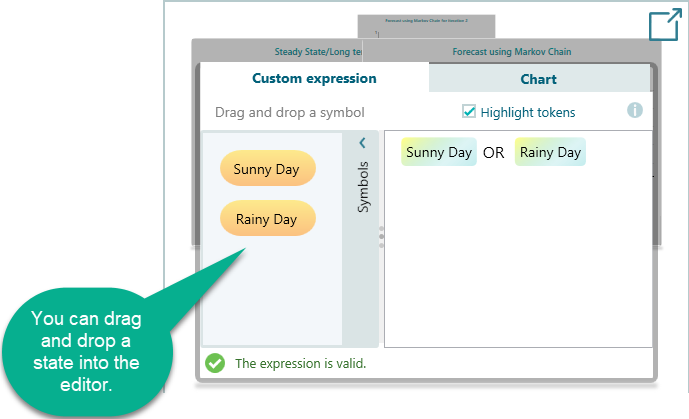Click the splitter grip beside the Symbols panel
Screen dimensions: 689x419
[x=381, y=237]
